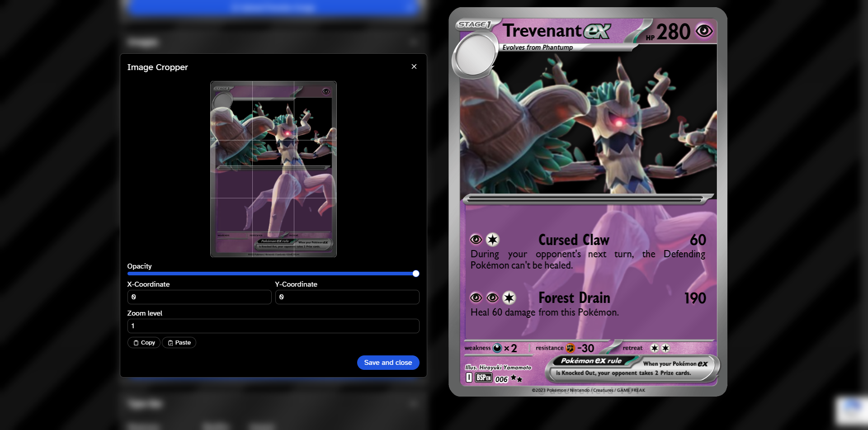Click "Heal 60 damage from this Pokémon." text
Screen dimensions: 868x430
click(x=545, y=312)
